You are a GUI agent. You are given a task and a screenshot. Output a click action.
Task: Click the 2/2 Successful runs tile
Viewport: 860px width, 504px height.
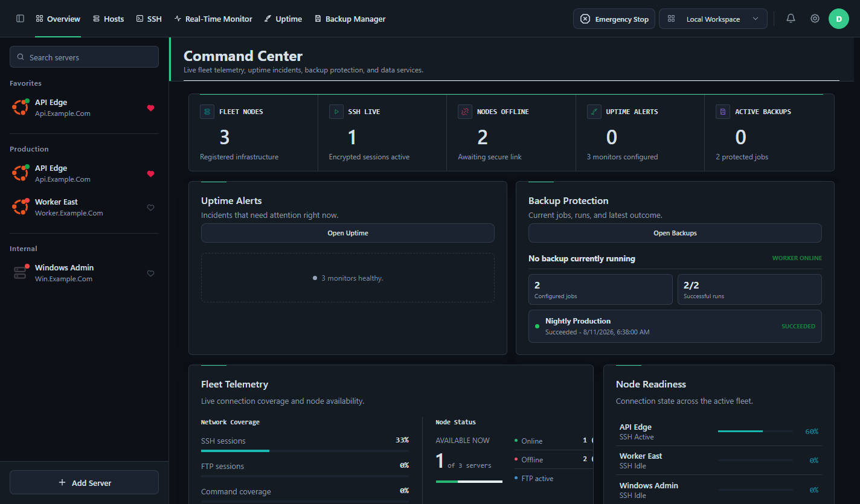pyautogui.click(x=749, y=289)
